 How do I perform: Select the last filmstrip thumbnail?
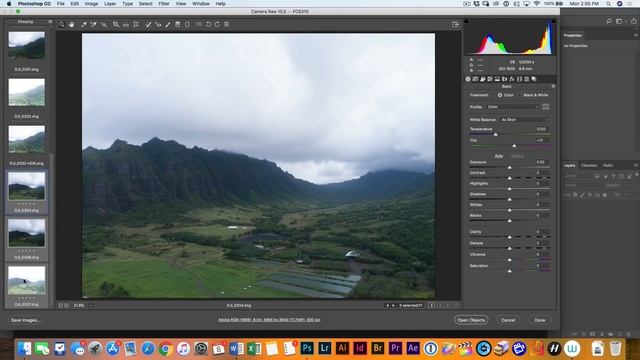(x=27, y=280)
